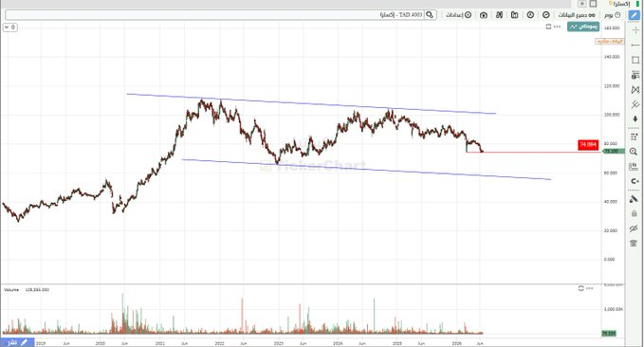Select the pitchfork channel tool

point(635,104)
